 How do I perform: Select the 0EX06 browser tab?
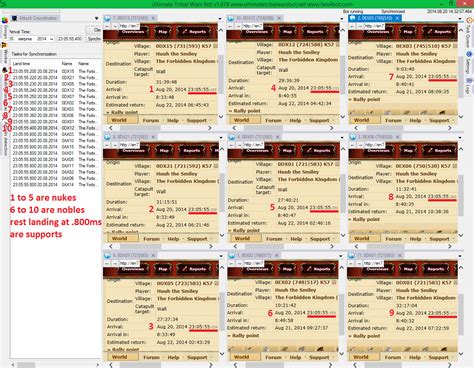point(375,137)
